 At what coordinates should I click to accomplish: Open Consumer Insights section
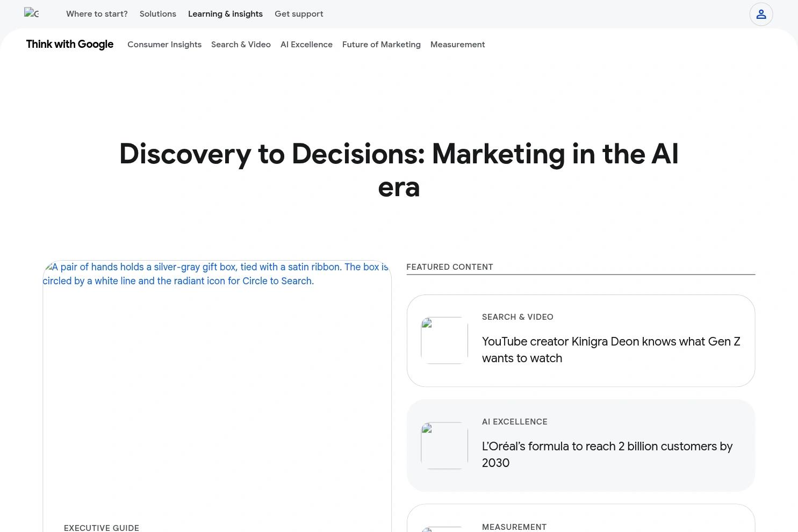coord(164,45)
